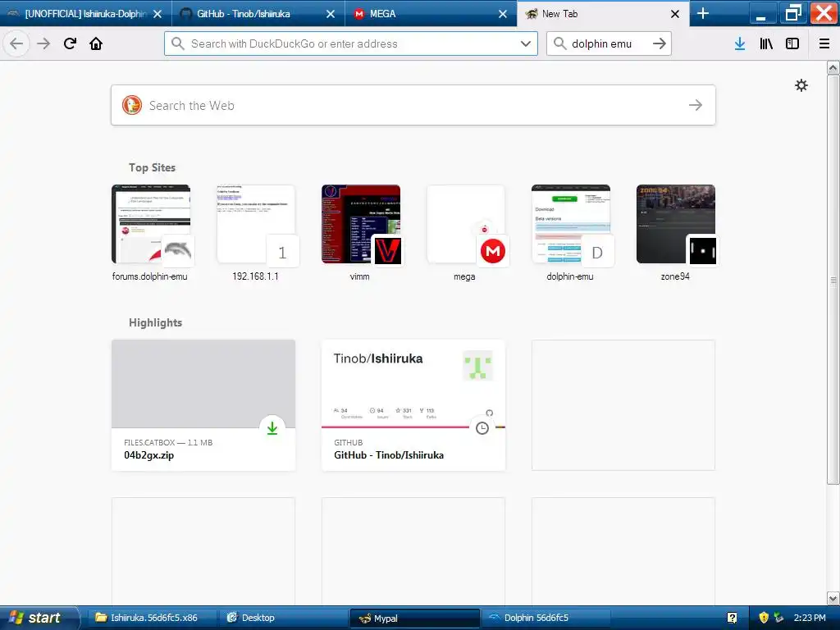Click FILES.CATBOX — 1.1 MB source label
Viewport: 840px width, 630px height.
pos(168,442)
